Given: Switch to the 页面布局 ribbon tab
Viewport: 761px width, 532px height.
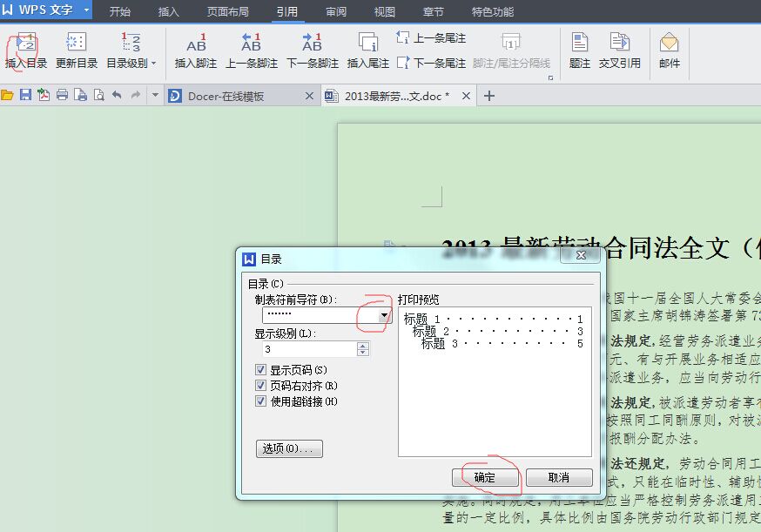Looking at the screenshot, I should tap(227, 11).
